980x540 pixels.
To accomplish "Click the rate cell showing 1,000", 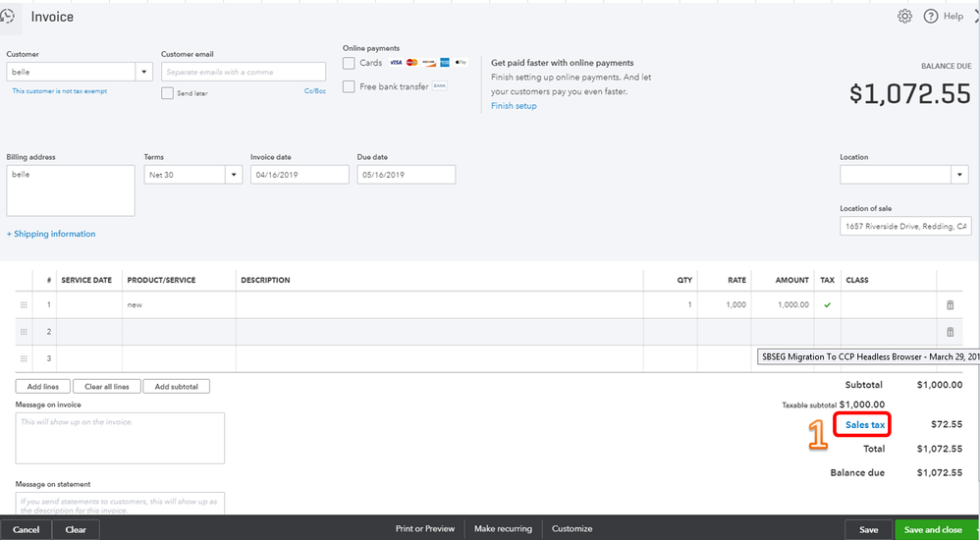I will 725,305.
